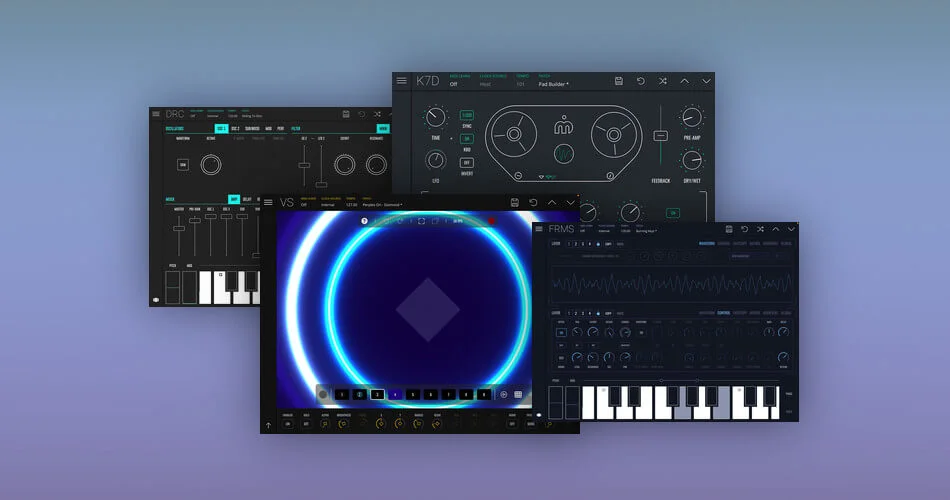The width and height of the screenshot is (950, 500).
Task: Click the chat bubble icon in DRC corner
Action: point(156,300)
